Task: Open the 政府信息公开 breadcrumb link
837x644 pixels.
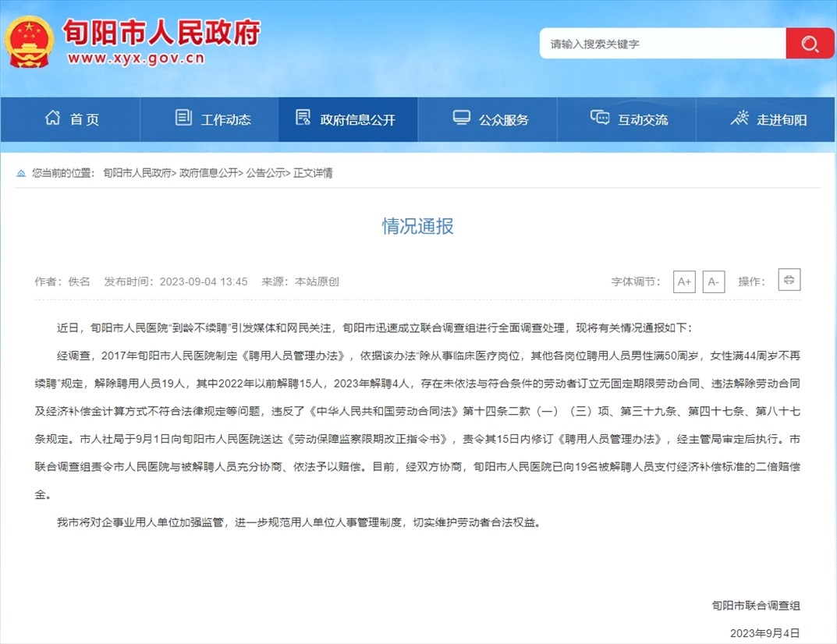Action: click(x=209, y=173)
